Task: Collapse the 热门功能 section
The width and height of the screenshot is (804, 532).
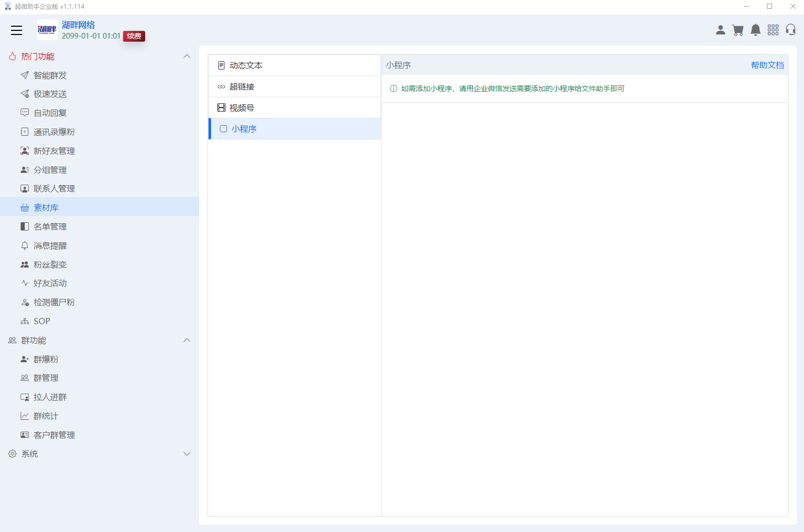Action: pos(187,56)
